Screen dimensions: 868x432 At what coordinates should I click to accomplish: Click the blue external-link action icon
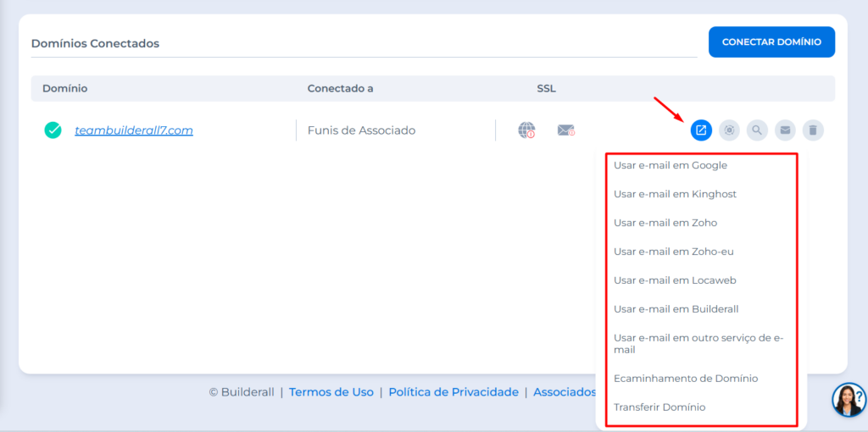701,130
